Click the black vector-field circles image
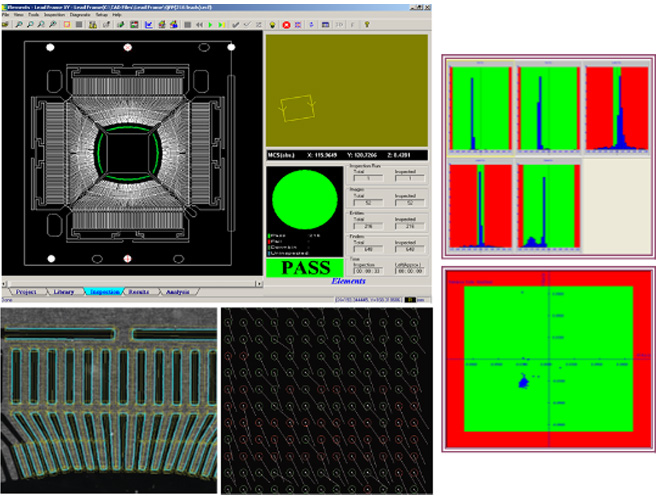 [327, 401]
